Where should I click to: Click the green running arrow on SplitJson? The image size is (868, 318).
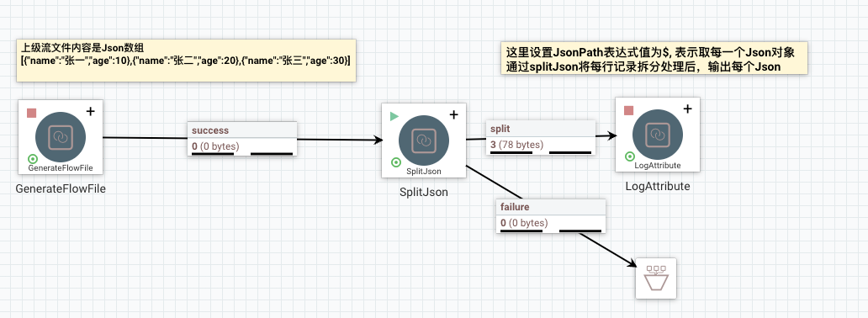[x=394, y=116]
